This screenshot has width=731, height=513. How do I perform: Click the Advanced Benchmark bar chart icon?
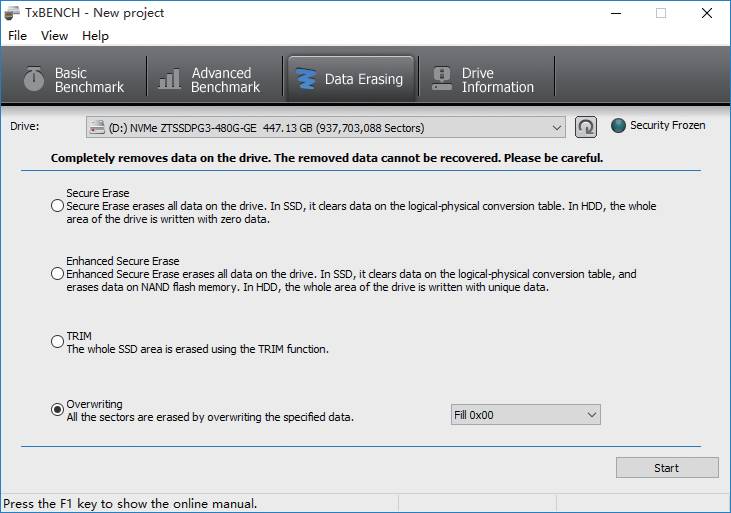coord(170,80)
